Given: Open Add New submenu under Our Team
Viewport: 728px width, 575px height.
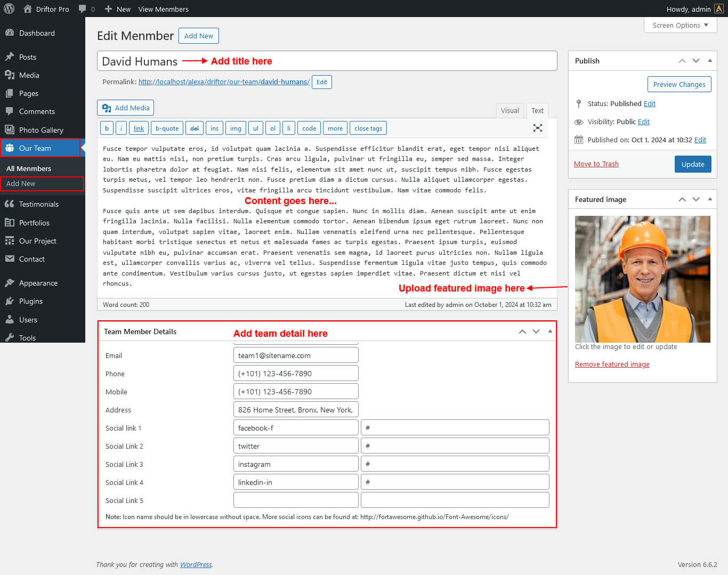Looking at the screenshot, I should coord(21,183).
